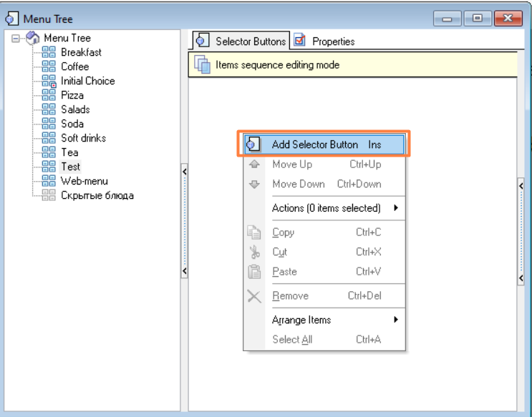Click the Menu Tree root node icon
The image size is (532, 417).
pos(33,38)
